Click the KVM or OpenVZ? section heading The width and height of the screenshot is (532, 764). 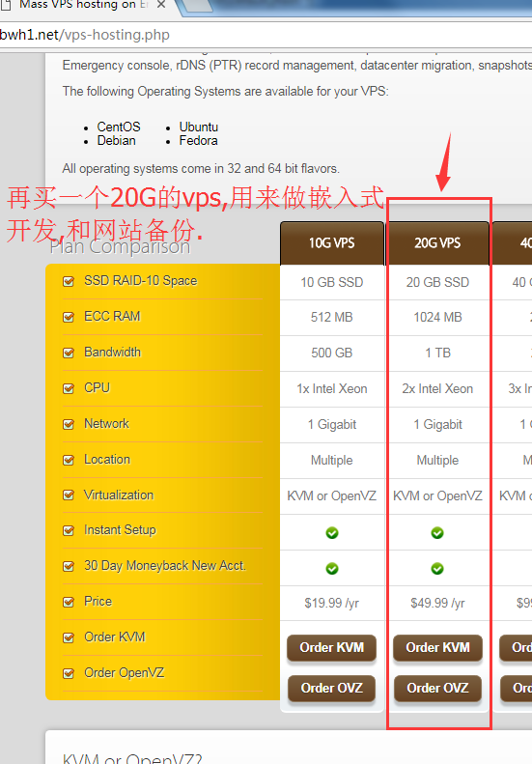(x=132, y=758)
